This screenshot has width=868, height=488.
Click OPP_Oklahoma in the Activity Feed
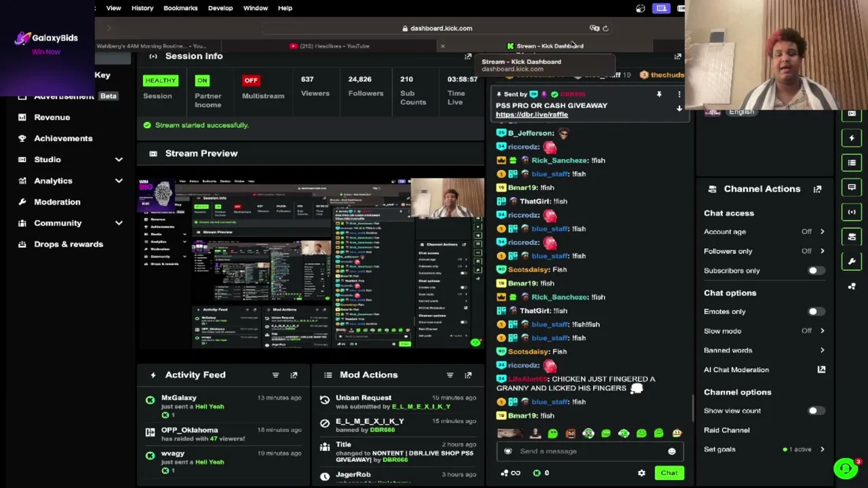tap(189, 430)
